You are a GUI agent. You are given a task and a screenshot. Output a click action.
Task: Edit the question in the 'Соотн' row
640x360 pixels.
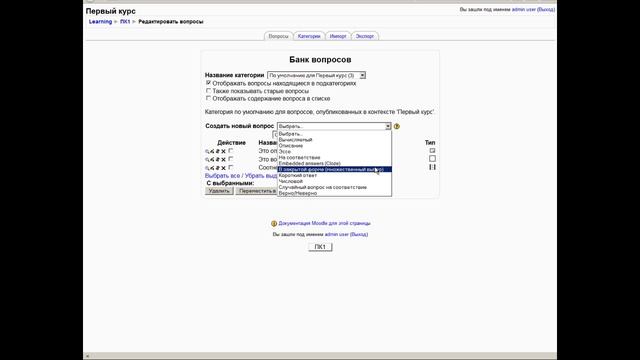(212, 168)
